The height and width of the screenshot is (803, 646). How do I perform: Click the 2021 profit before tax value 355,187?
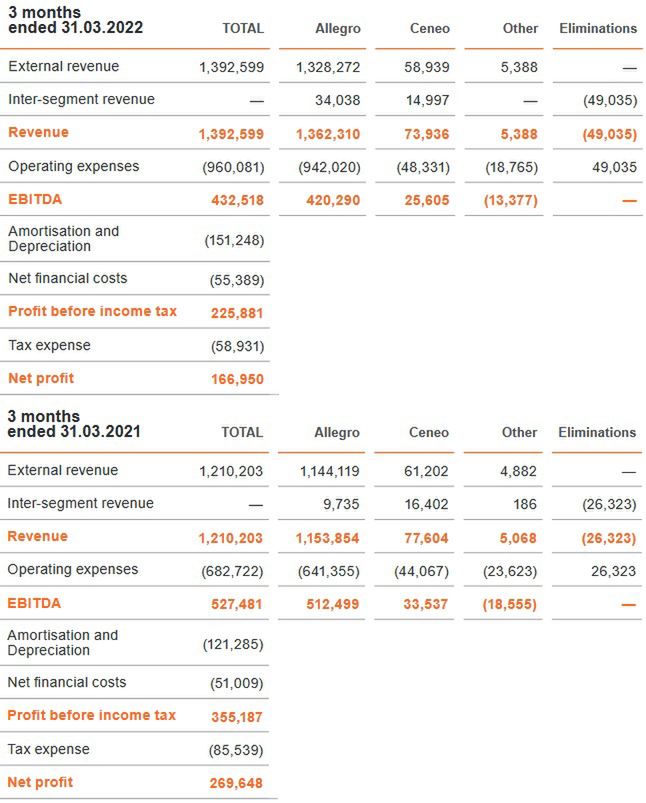[x=237, y=717]
